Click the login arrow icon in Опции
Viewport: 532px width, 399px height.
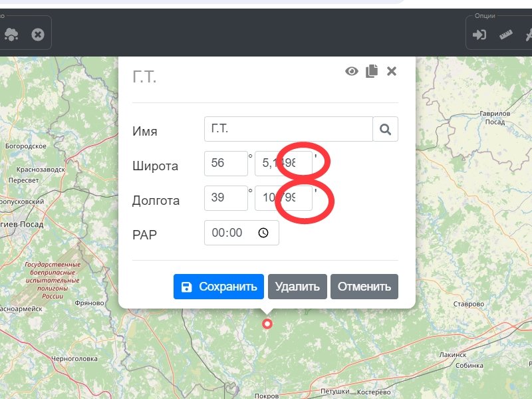point(479,35)
